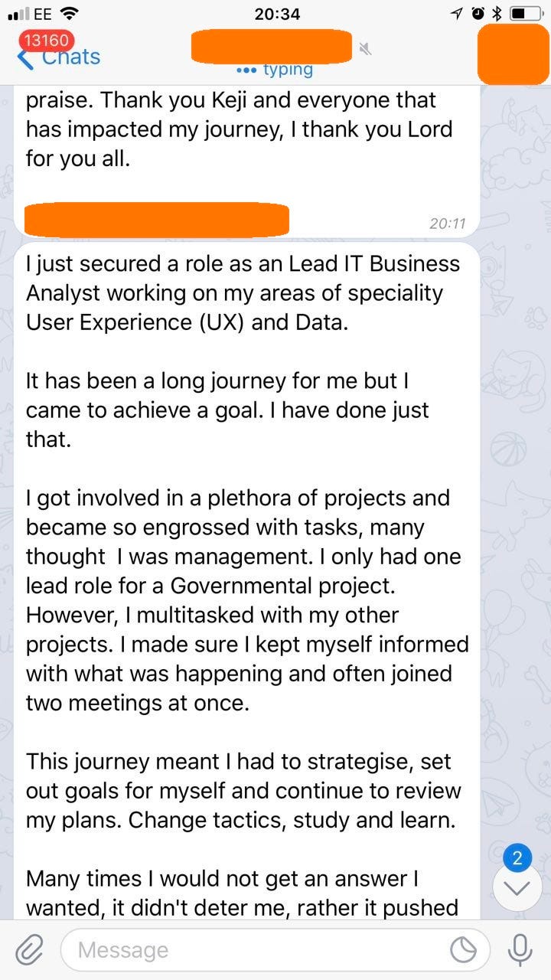Open the paperclip attachment menu
The height and width of the screenshot is (980, 551).
point(29,951)
